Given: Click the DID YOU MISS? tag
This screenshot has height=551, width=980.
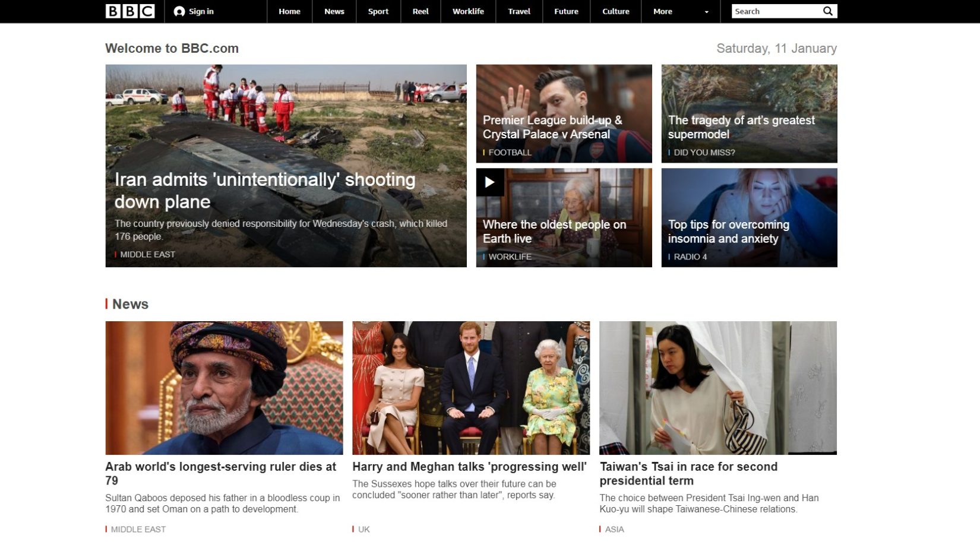Looking at the screenshot, I should coord(704,153).
